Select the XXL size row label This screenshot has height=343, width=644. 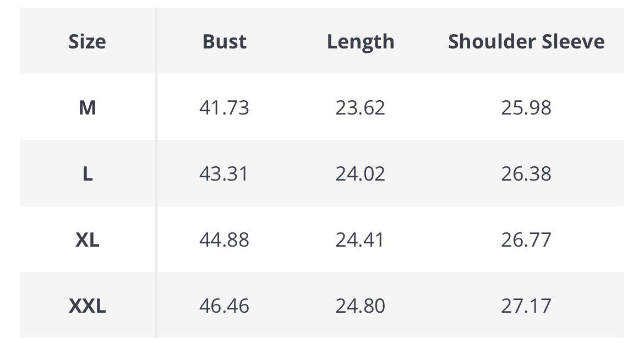[88, 306]
